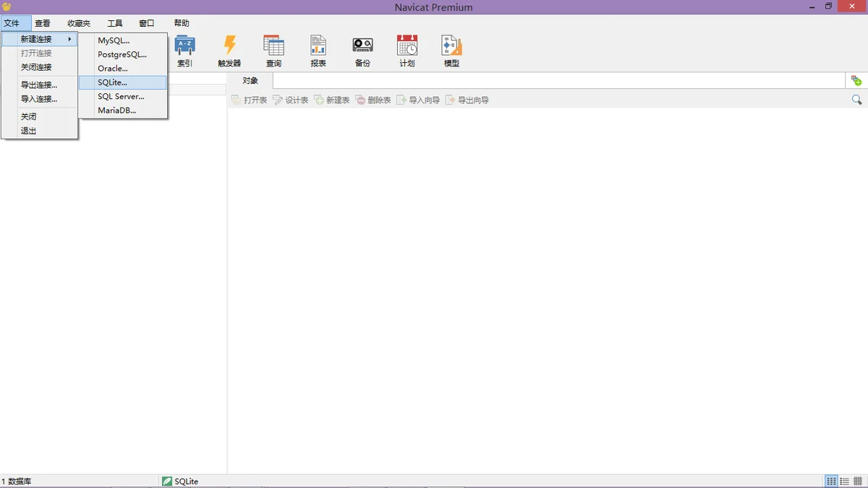
Task: Click the empty tab bar field beside 对象
Action: coord(558,81)
